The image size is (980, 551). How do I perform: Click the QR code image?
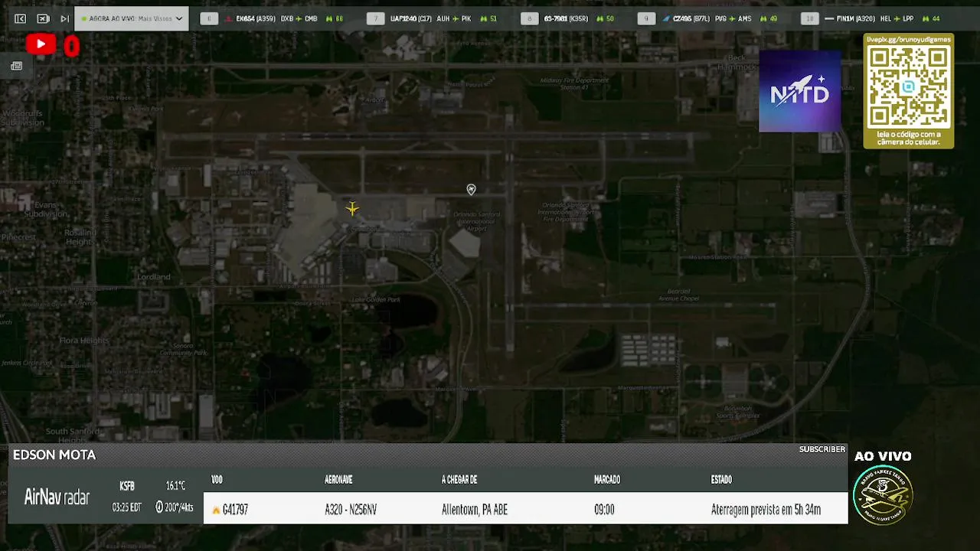[x=909, y=86]
